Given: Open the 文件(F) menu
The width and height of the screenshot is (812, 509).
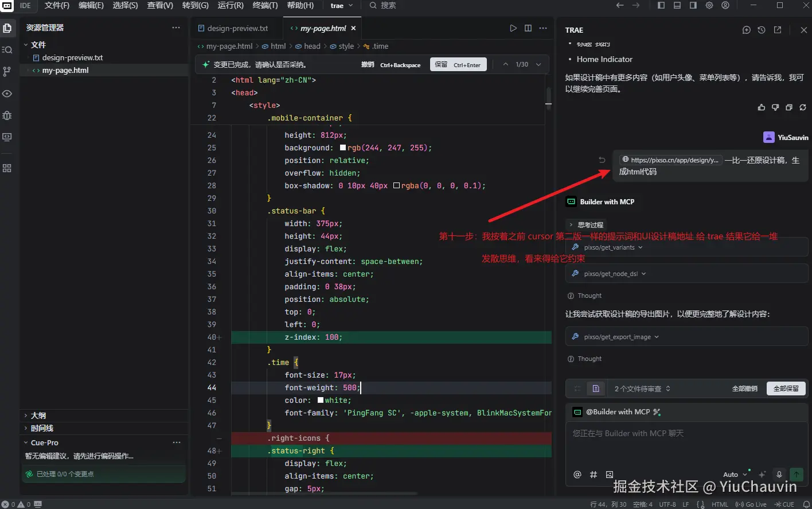Looking at the screenshot, I should coord(57,5).
